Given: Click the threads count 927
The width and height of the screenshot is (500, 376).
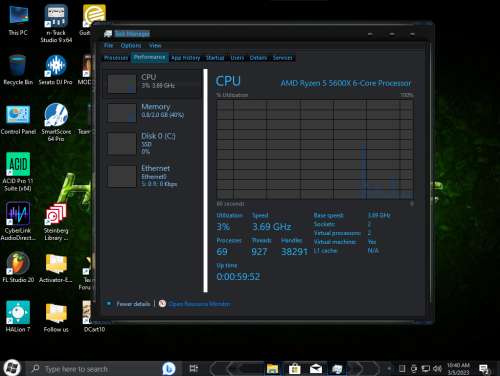Looking at the screenshot, I should (x=259, y=252).
